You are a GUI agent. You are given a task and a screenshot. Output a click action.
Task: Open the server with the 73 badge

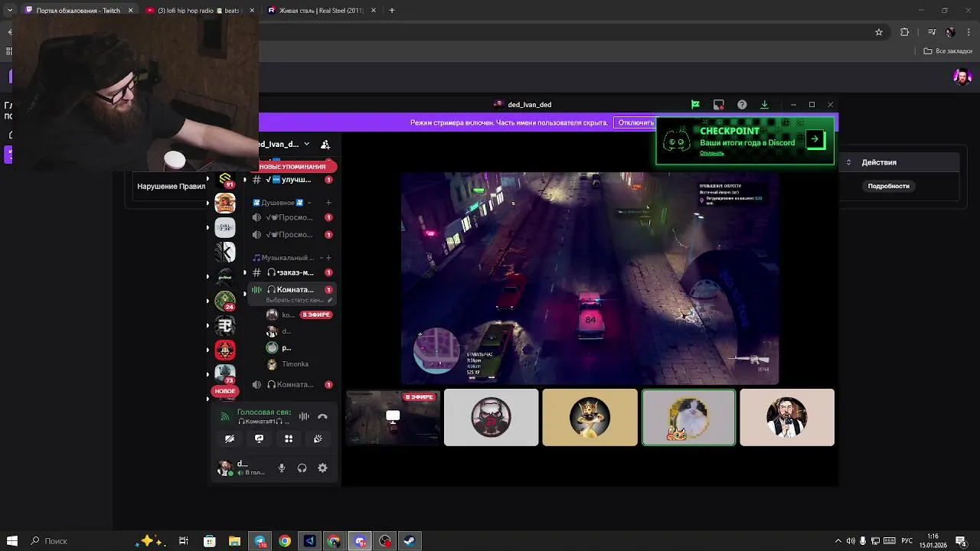(225, 374)
